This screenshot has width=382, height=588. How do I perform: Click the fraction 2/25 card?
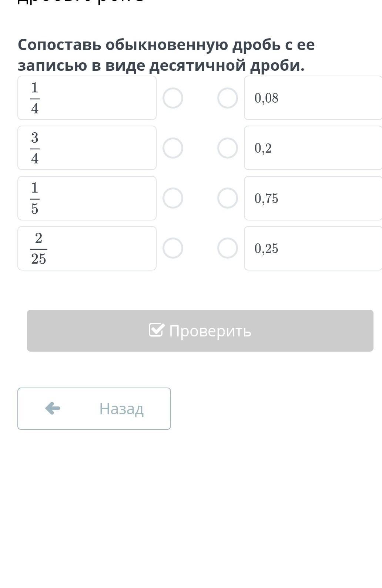[x=87, y=248]
